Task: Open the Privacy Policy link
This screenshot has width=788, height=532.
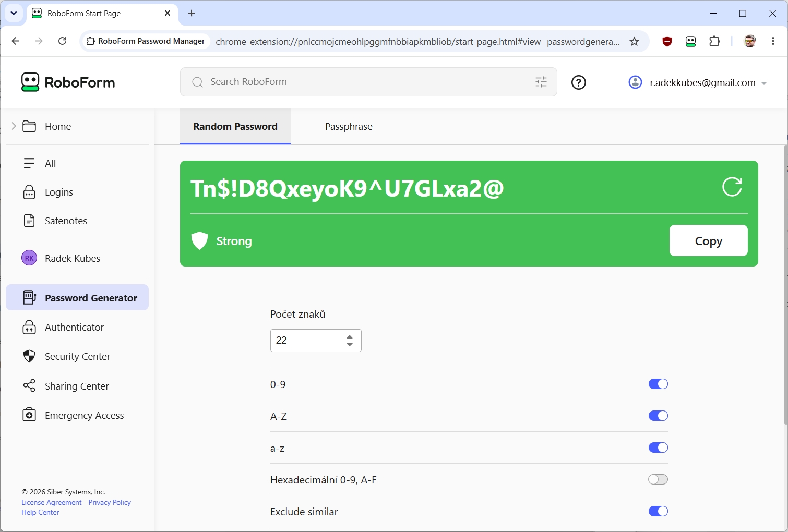Action: coord(110,502)
